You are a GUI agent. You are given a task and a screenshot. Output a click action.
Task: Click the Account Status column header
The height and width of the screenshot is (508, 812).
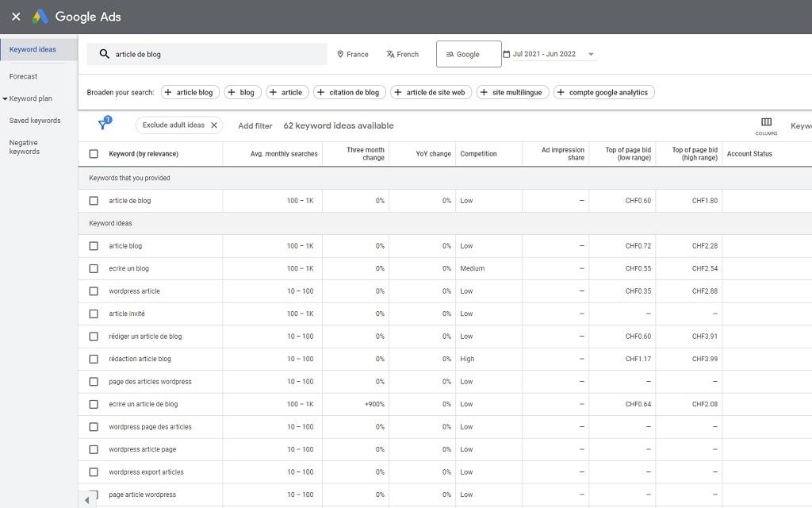(x=749, y=154)
